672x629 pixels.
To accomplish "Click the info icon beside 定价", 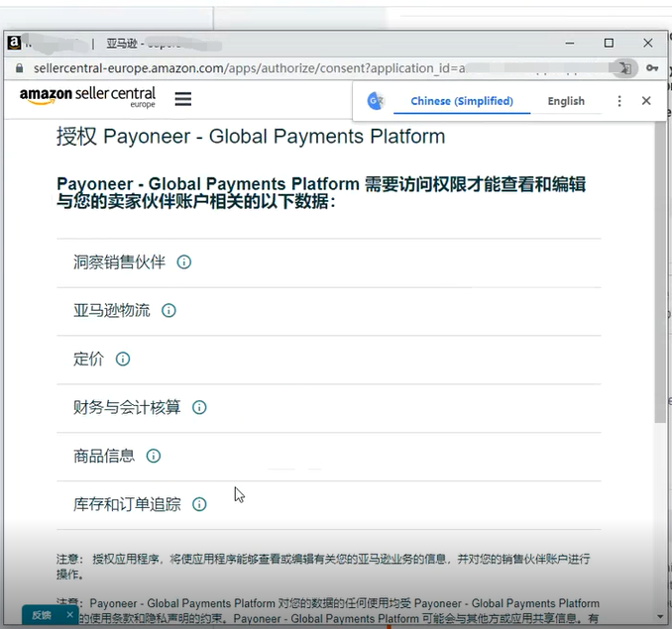I will [123, 360].
